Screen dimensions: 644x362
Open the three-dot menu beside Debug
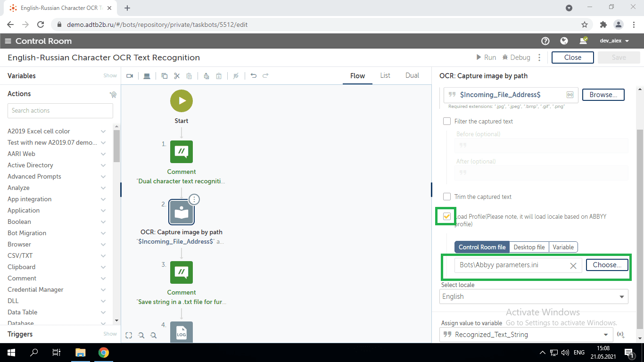tap(540, 58)
